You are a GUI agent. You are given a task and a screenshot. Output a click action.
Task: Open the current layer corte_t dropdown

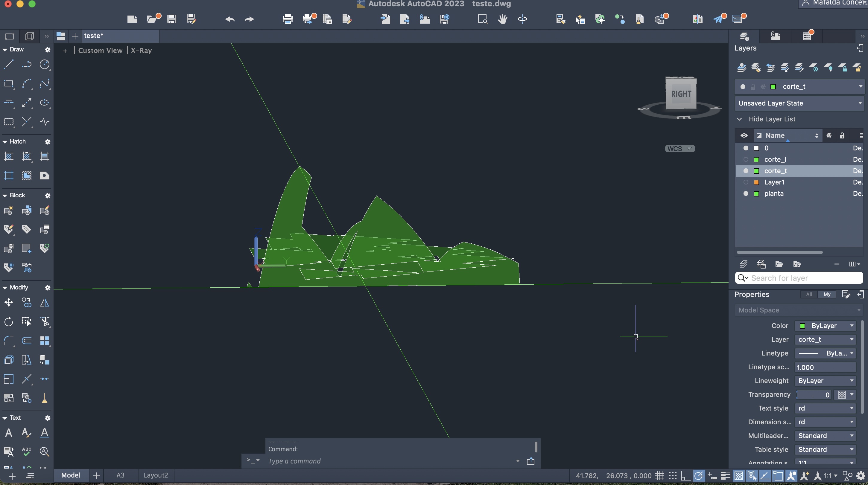[860, 86]
